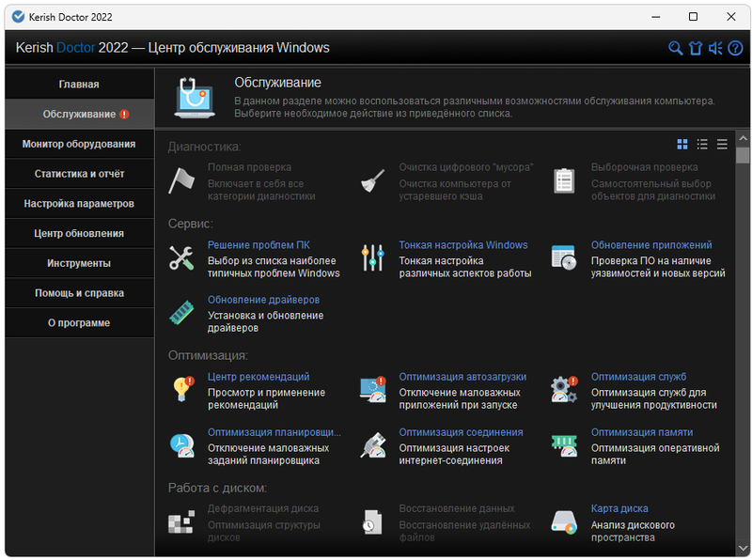
Task: Open the search magnifier icon in header
Action: pyautogui.click(x=675, y=48)
